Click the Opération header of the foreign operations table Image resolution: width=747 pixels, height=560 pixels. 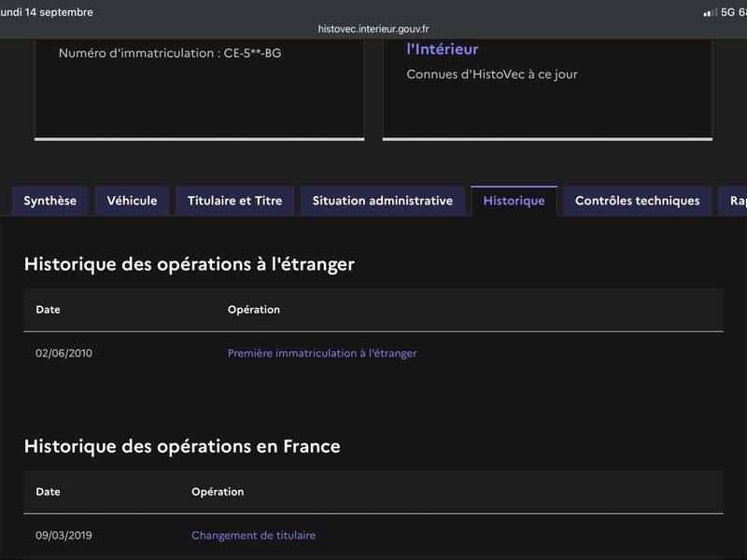point(254,310)
